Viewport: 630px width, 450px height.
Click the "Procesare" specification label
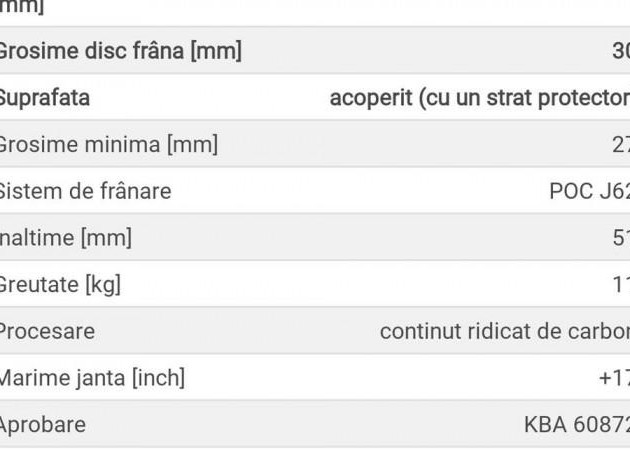pyautogui.click(x=47, y=331)
